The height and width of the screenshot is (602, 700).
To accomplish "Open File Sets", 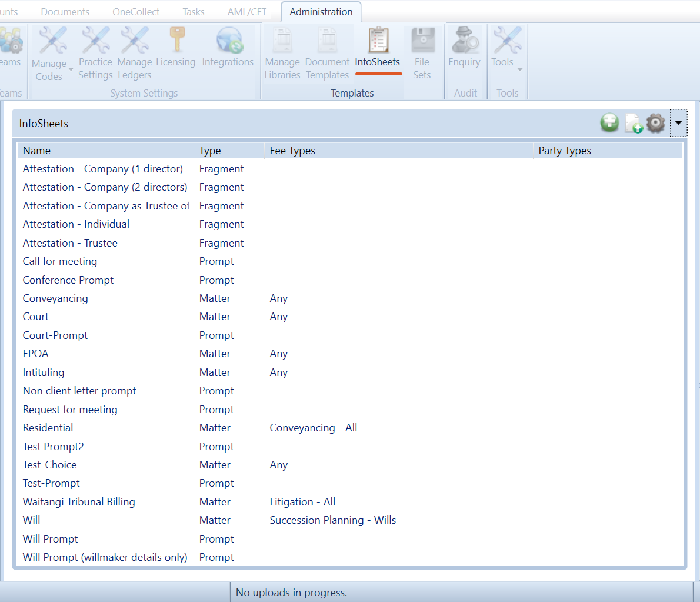I will coord(422,54).
